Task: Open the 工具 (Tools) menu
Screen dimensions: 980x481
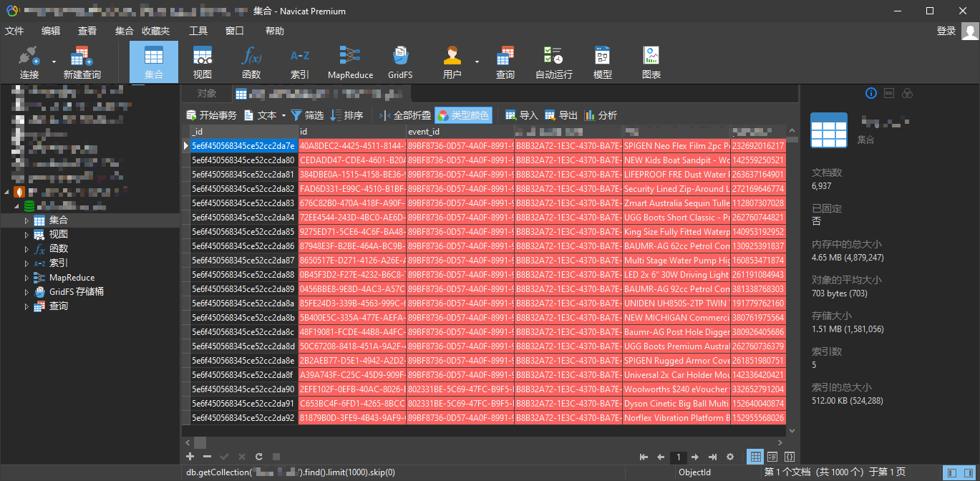Action: point(198,31)
